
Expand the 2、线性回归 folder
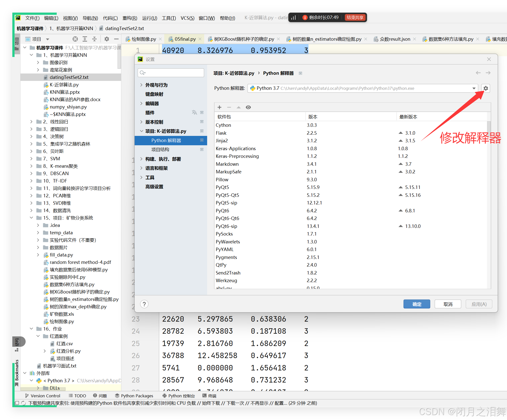click(31, 122)
